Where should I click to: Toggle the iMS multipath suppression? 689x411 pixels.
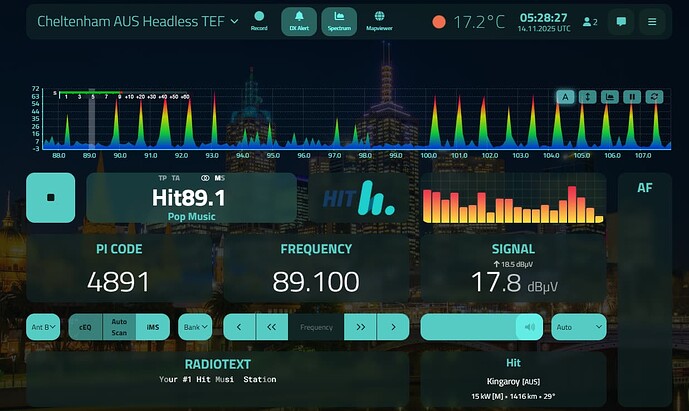coord(153,326)
